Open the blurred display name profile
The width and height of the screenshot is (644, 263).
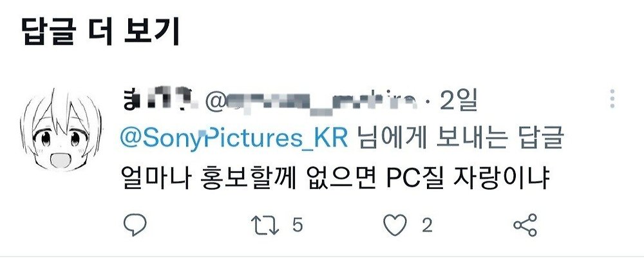(158, 99)
